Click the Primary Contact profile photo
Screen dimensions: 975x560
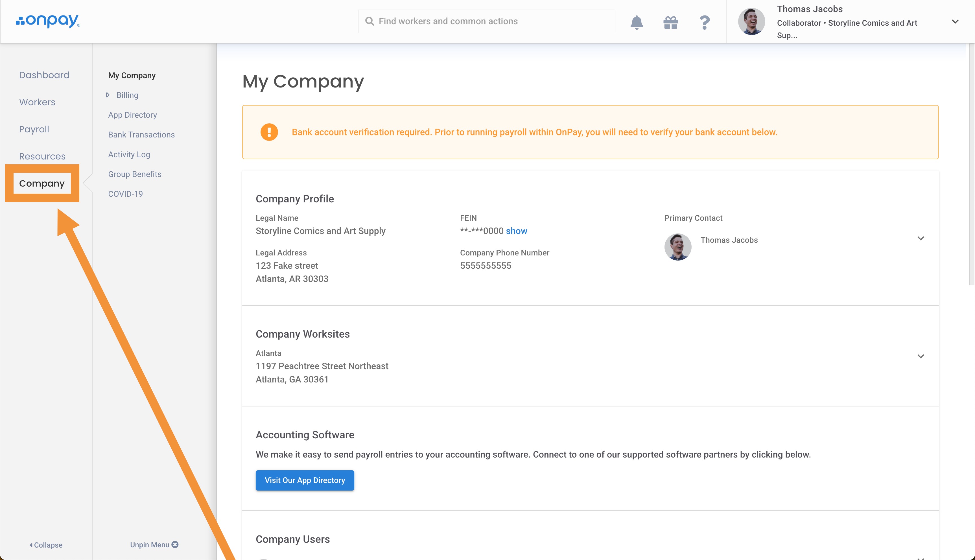point(678,246)
